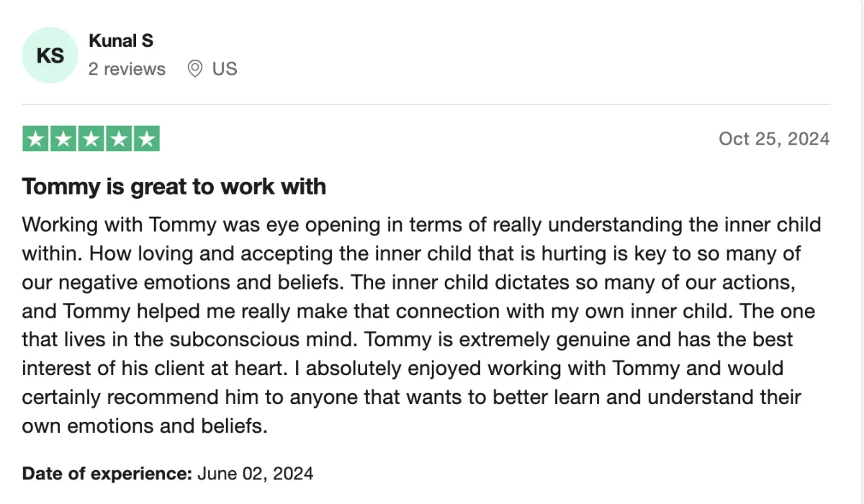The width and height of the screenshot is (864, 504).
Task: Click the first green rating star
Action: pyautogui.click(x=36, y=139)
